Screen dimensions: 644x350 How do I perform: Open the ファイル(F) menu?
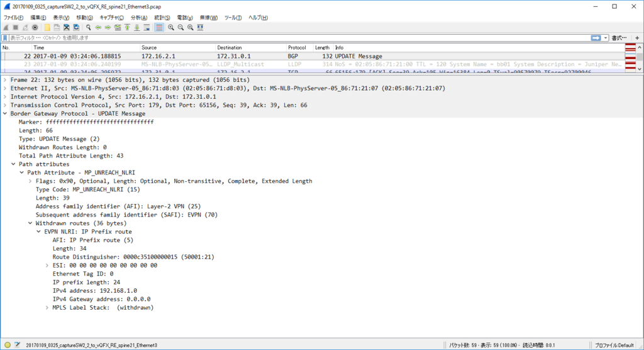click(x=13, y=18)
